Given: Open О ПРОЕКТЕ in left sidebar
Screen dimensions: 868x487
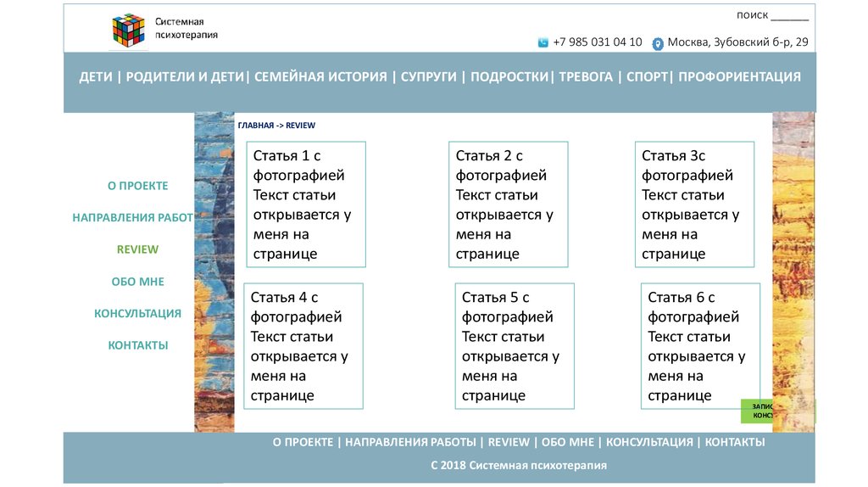Looking at the screenshot, I should click(138, 186).
